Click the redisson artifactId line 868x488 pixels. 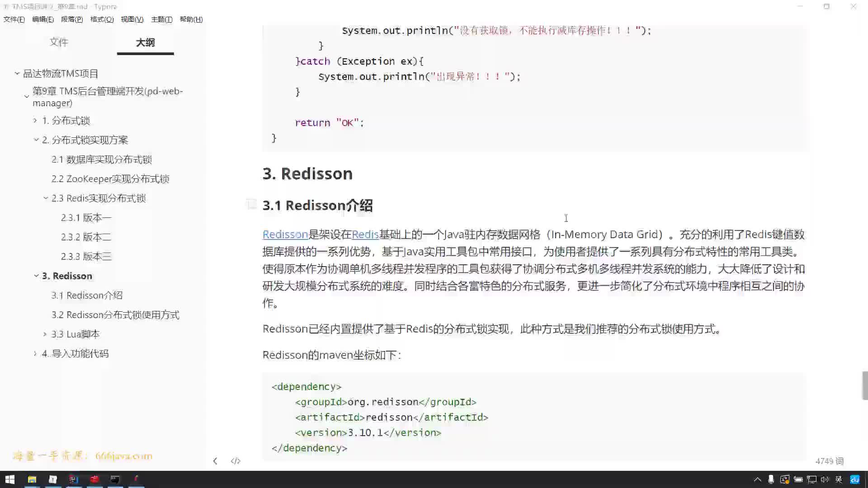tap(392, 417)
